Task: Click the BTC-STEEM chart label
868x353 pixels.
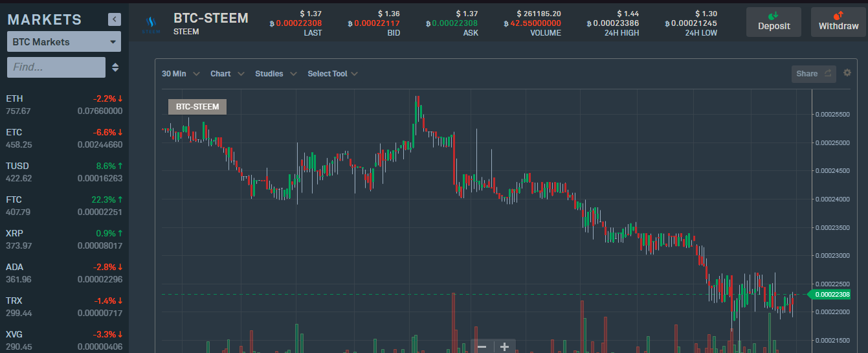Action: [197, 106]
